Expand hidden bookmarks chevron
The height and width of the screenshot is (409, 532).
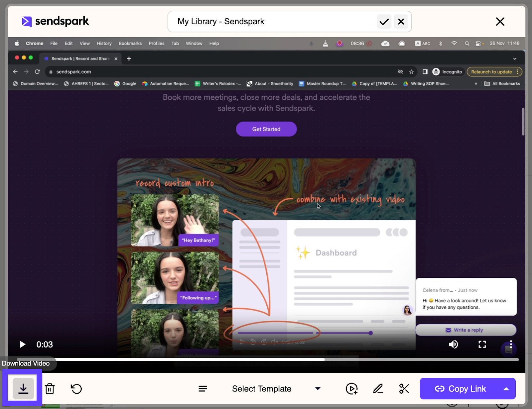[x=476, y=84]
